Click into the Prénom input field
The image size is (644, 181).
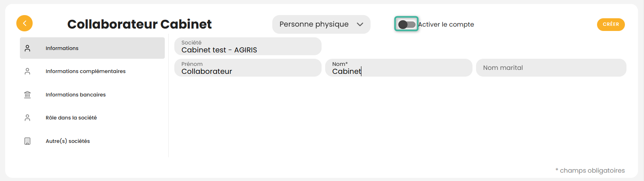[248, 68]
